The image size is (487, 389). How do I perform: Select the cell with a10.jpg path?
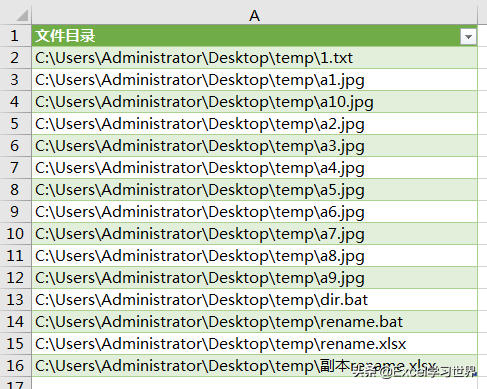(x=254, y=102)
